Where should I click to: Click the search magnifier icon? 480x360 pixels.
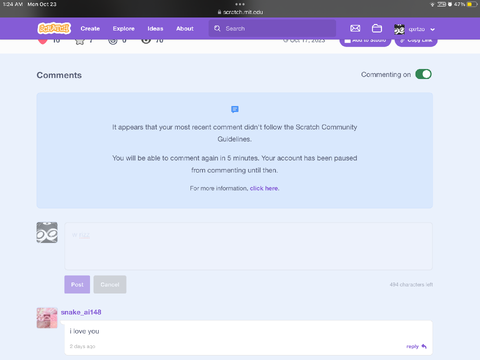(217, 29)
